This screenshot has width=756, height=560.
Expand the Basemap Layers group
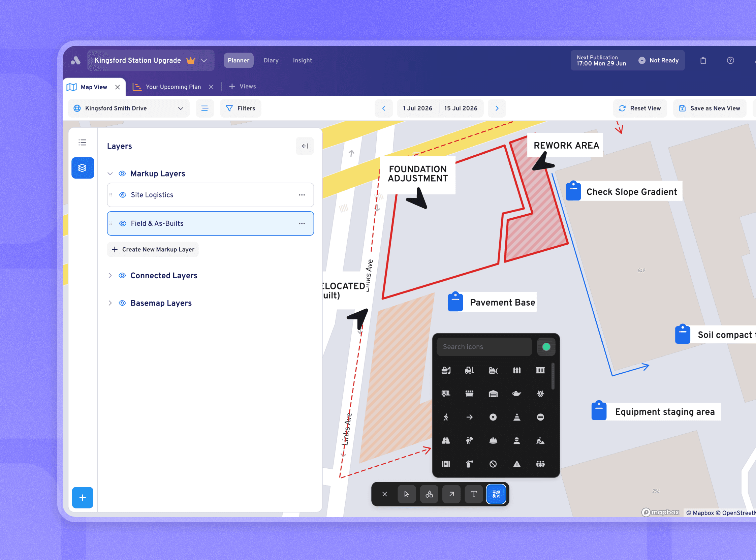(x=110, y=303)
